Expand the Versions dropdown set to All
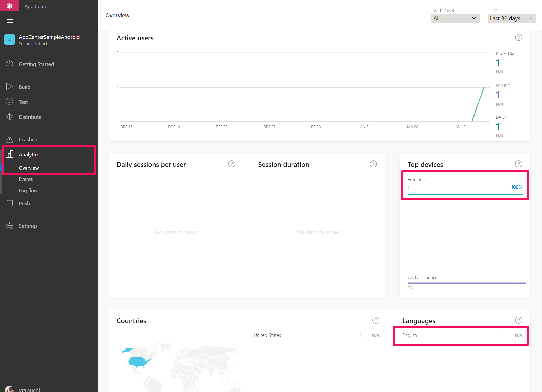Viewport: 542px width, 392px height. click(x=455, y=18)
